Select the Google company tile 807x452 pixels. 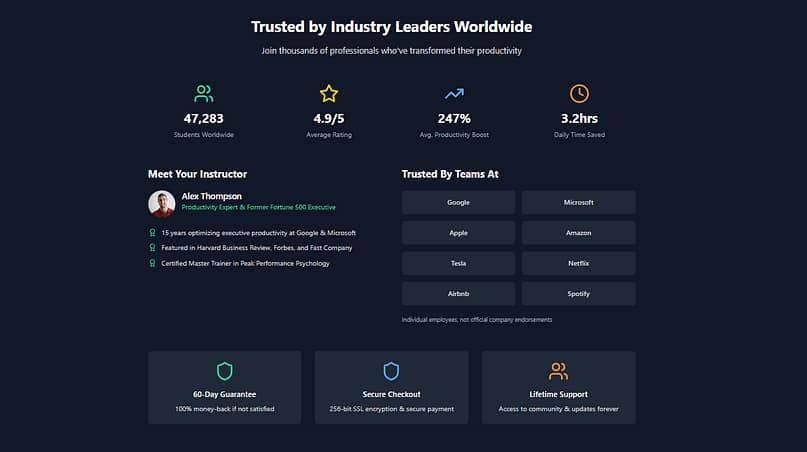coord(458,202)
